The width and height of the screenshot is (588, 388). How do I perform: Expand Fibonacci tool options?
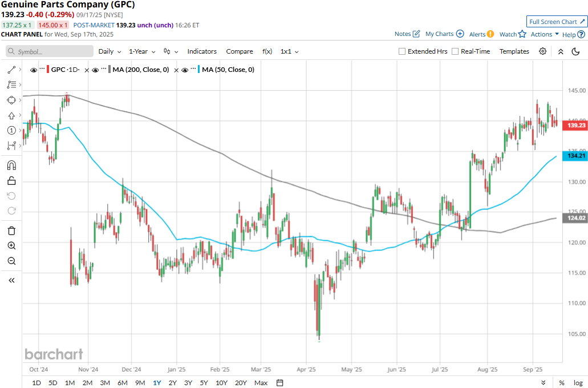pyautogui.click(x=20, y=85)
